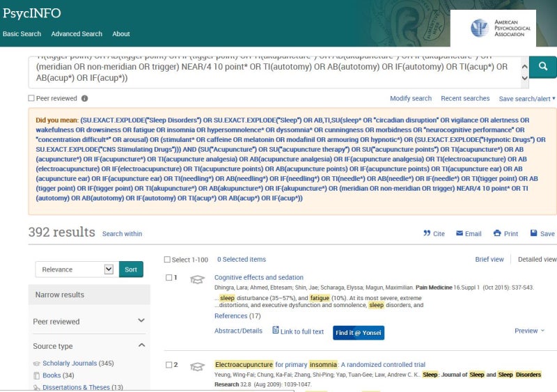Switch to Brief view
557x392 pixels.
489,260
